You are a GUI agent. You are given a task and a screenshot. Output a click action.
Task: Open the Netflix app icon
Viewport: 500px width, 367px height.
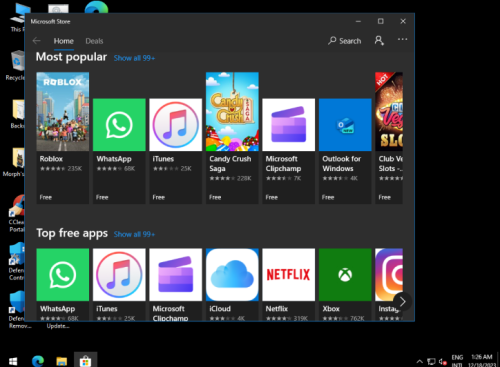point(289,275)
